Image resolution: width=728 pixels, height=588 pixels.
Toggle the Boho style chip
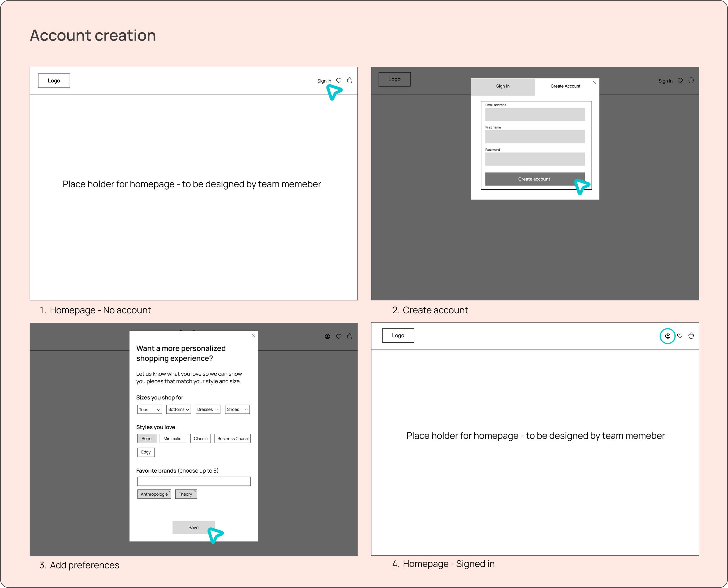[x=146, y=439]
